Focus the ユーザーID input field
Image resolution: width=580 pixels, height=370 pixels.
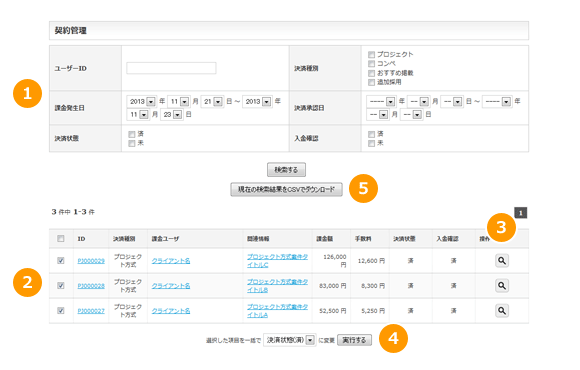(171, 68)
